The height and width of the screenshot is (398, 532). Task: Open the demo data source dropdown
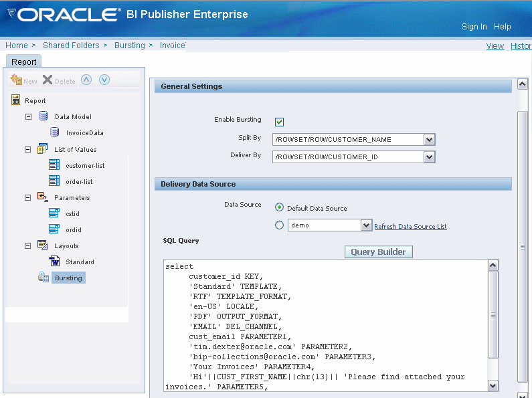tap(366, 225)
